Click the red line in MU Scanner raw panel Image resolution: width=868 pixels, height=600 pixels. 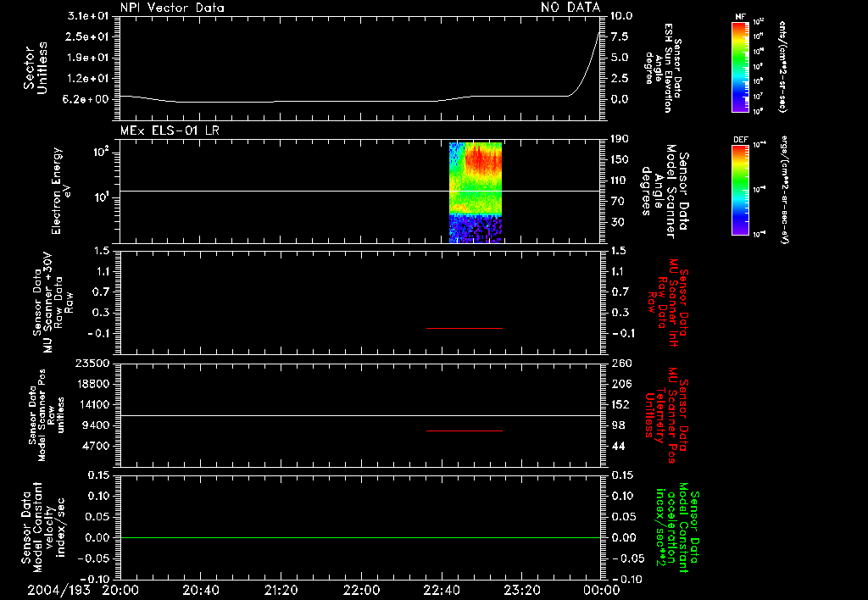(x=464, y=328)
